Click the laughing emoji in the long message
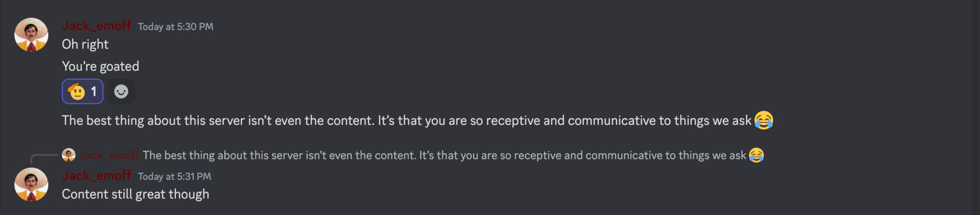The height and width of the screenshot is (215, 980). tap(764, 121)
